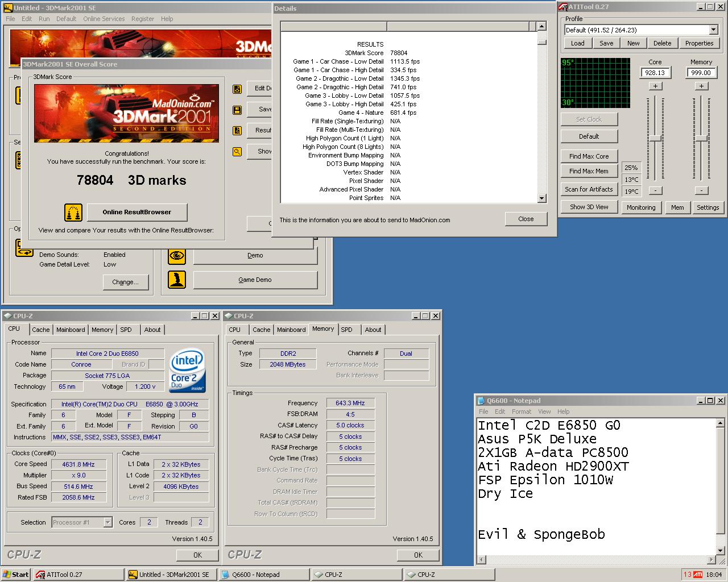Switch to Q6600 - Notepad in taskbar
This screenshot has height=582, width=728.
[264, 575]
